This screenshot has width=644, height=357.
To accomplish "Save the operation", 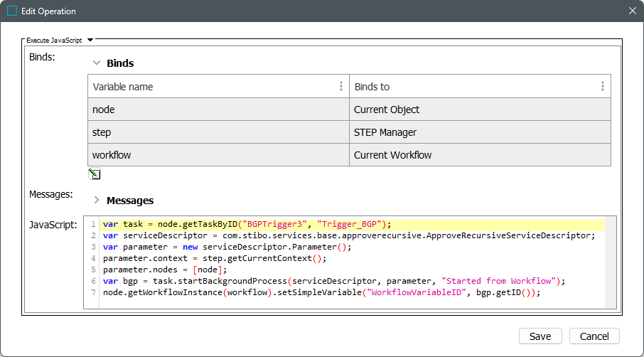I will (x=540, y=336).
